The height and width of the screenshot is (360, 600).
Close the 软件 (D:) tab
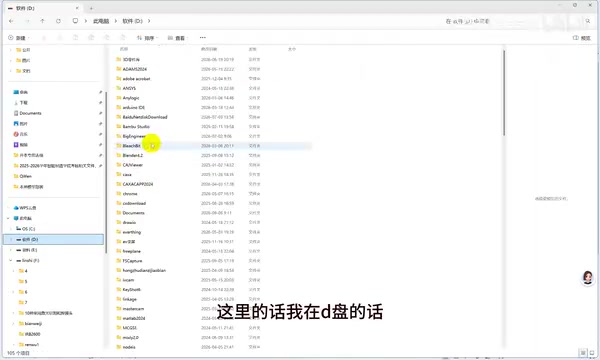pyautogui.click(x=77, y=8)
